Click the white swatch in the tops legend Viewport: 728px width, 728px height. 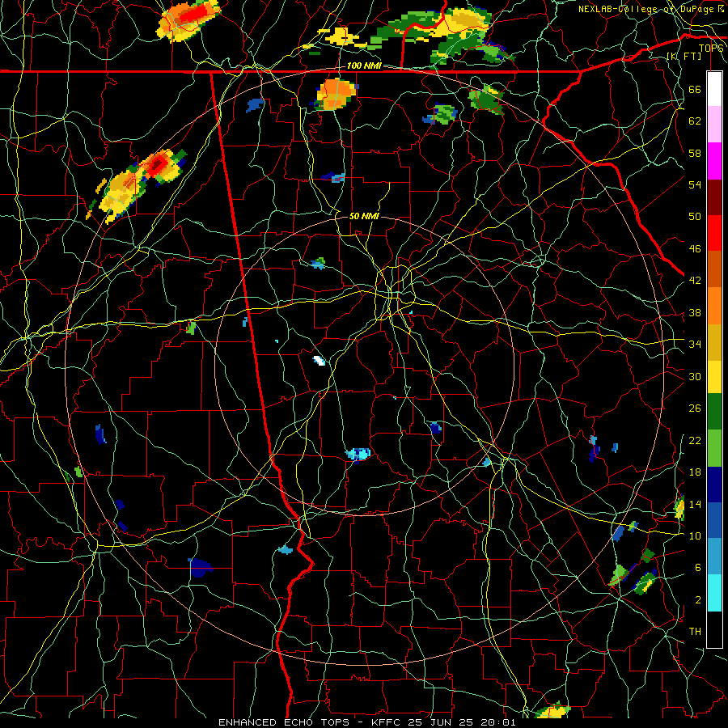714,89
